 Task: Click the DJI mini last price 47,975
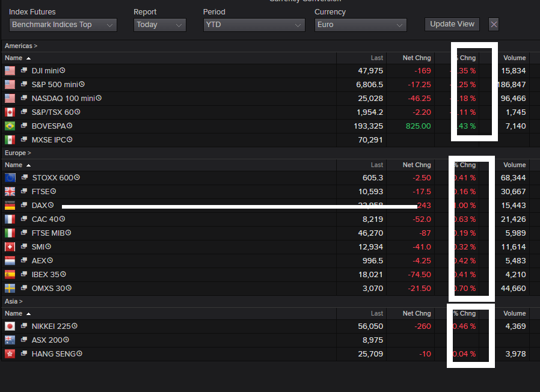[x=370, y=70]
